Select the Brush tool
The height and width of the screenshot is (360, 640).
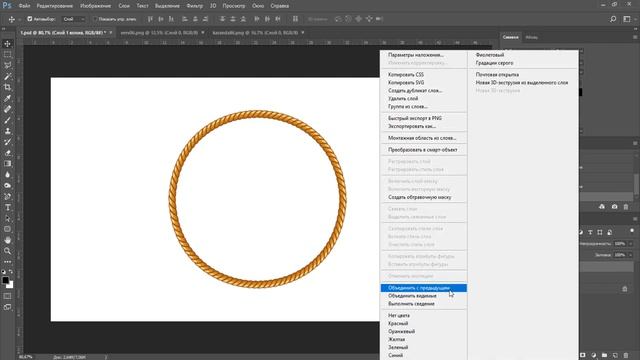[x=7, y=120]
